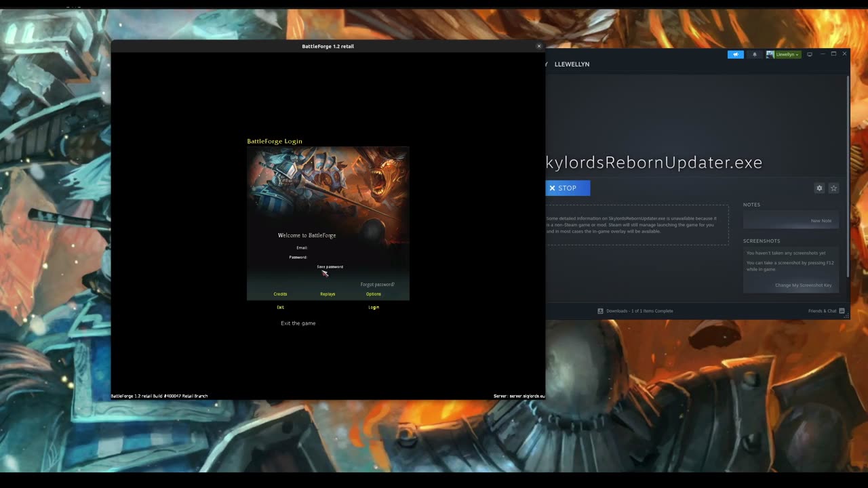868x488 pixels.
Task: Minimize the Steam window
Action: [823, 54]
